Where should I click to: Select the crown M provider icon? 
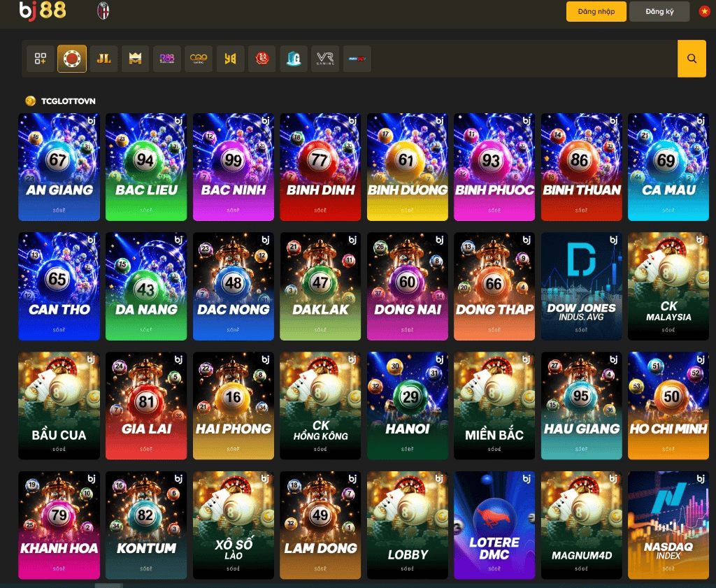(x=135, y=59)
